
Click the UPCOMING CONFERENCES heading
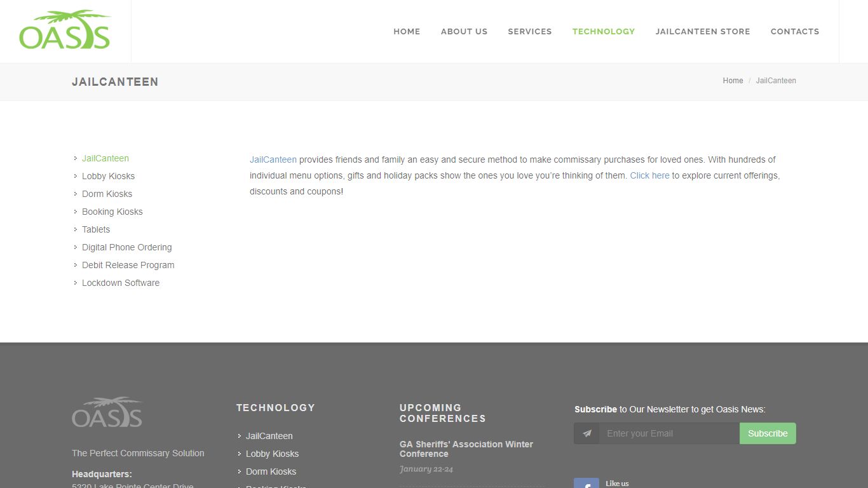443,413
